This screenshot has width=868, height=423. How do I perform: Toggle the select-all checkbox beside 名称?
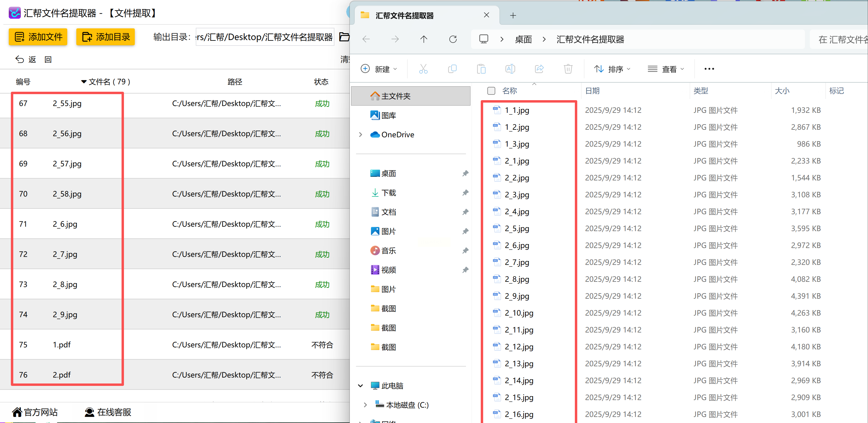tap(491, 91)
